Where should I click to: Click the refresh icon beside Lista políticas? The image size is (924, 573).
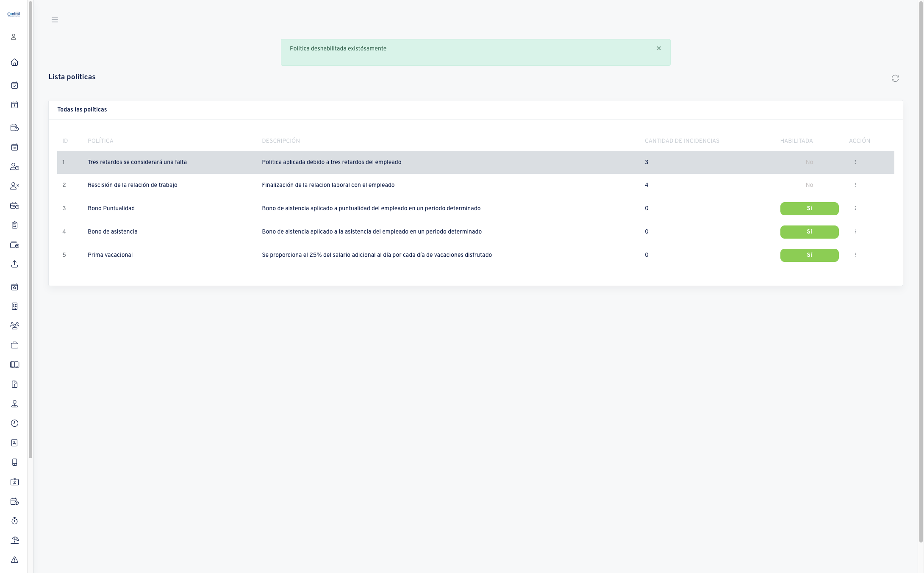coord(895,78)
